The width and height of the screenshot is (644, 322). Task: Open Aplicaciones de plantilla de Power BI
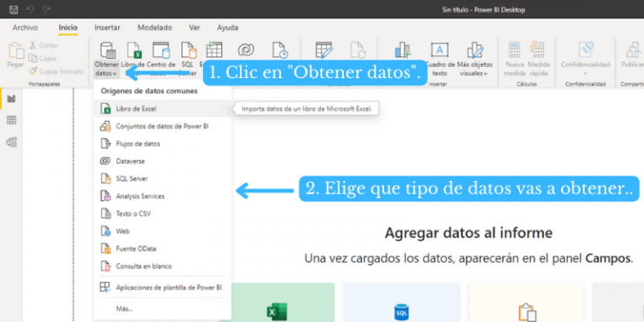(163, 287)
